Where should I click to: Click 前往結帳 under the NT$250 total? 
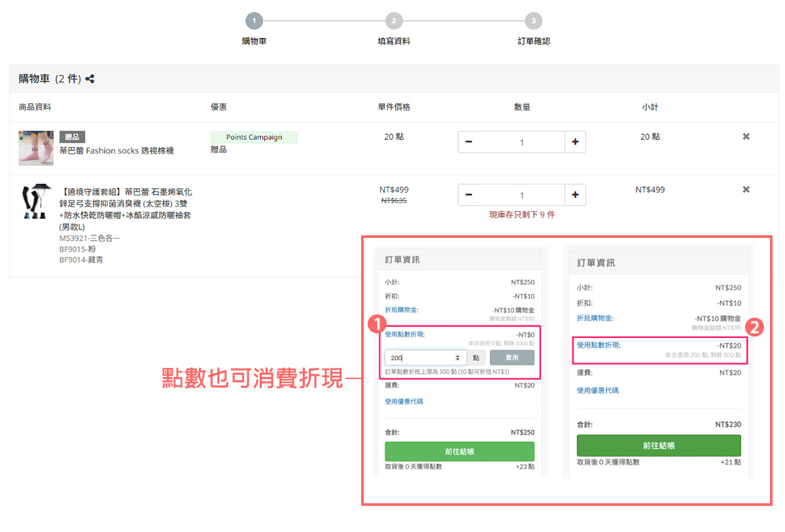point(459,451)
